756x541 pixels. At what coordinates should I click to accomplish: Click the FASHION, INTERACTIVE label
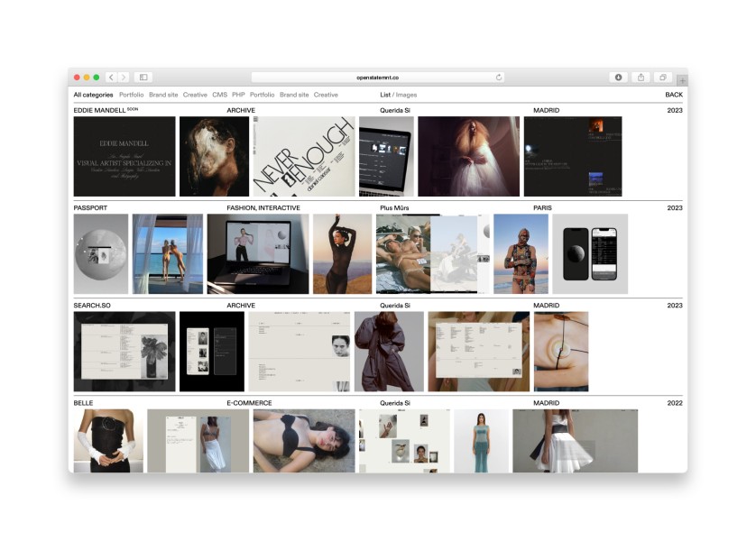pos(263,208)
